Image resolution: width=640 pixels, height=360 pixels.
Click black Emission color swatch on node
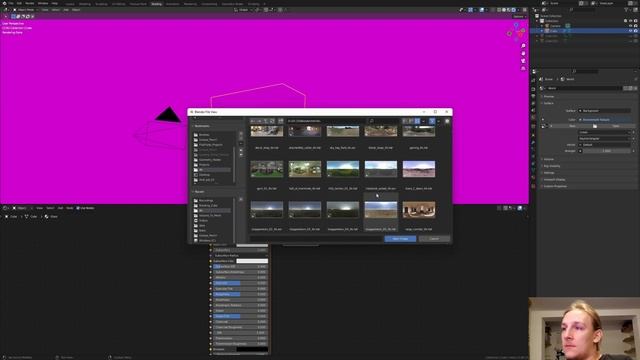pos(252,349)
